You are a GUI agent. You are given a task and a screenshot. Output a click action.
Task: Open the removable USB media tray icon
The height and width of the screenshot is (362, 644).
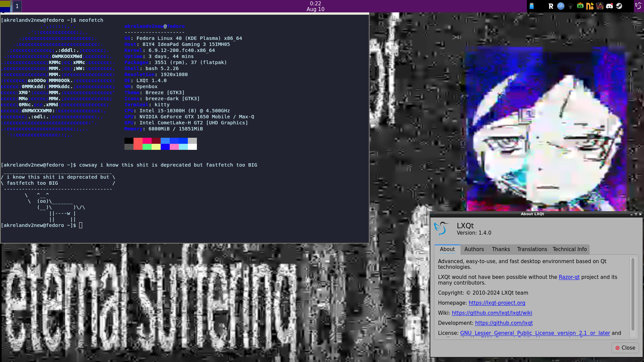pyautogui.click(x=532, y=6)
